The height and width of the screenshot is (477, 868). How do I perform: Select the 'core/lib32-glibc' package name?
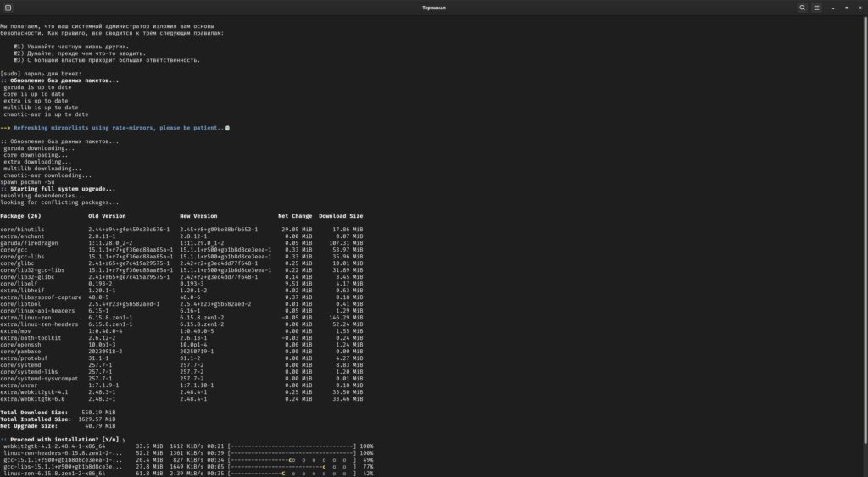(x=27, y=277)
